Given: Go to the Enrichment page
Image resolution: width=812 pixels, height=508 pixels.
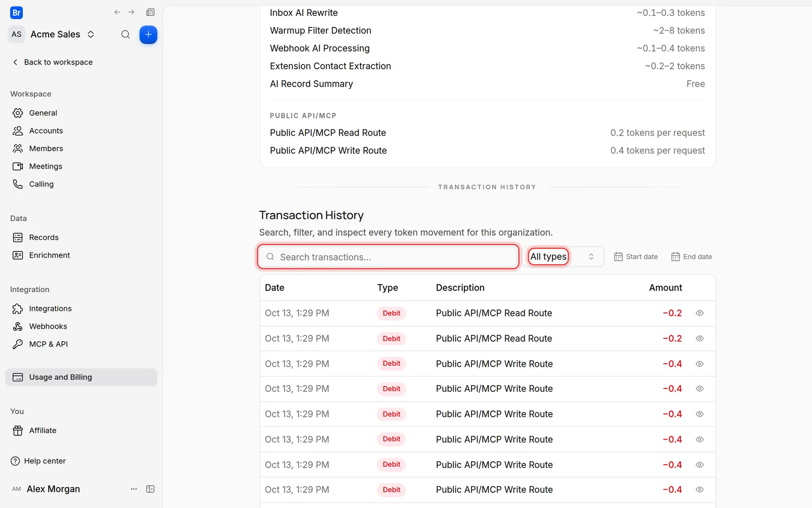Looking at the screenshot, I should point(81,255).
